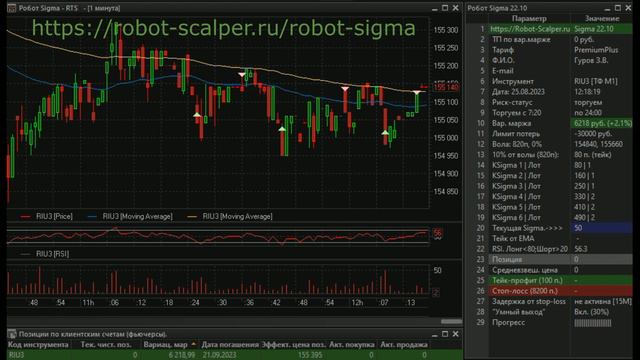
Task: Minimize the Позиции по клиентским счетам window
Action: pos(434,334)
